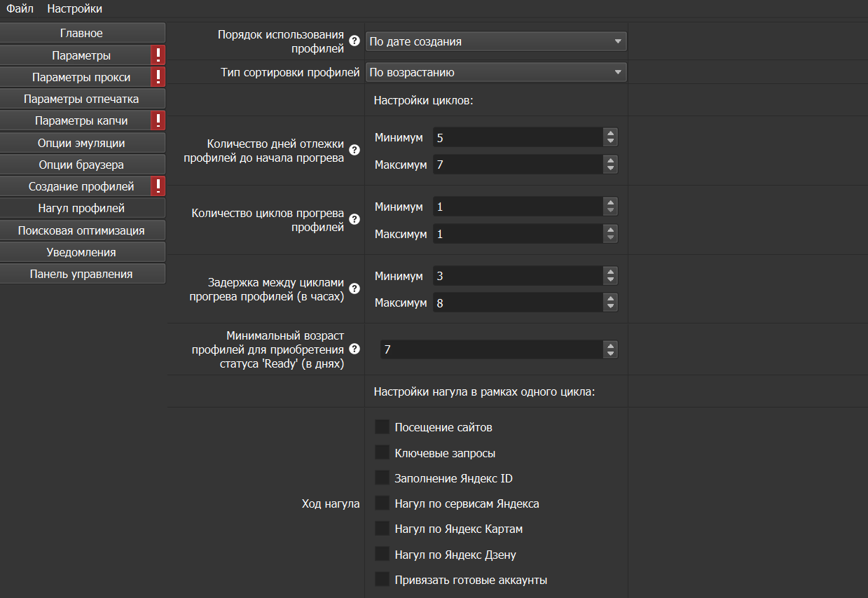Click red warning icon beside 'Параметры капчи'
The image size is (868, 598).
click(158, 120)
